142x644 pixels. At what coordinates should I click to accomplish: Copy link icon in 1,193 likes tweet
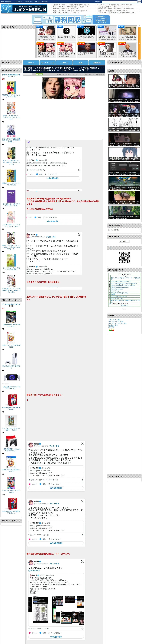coord(46,174)
